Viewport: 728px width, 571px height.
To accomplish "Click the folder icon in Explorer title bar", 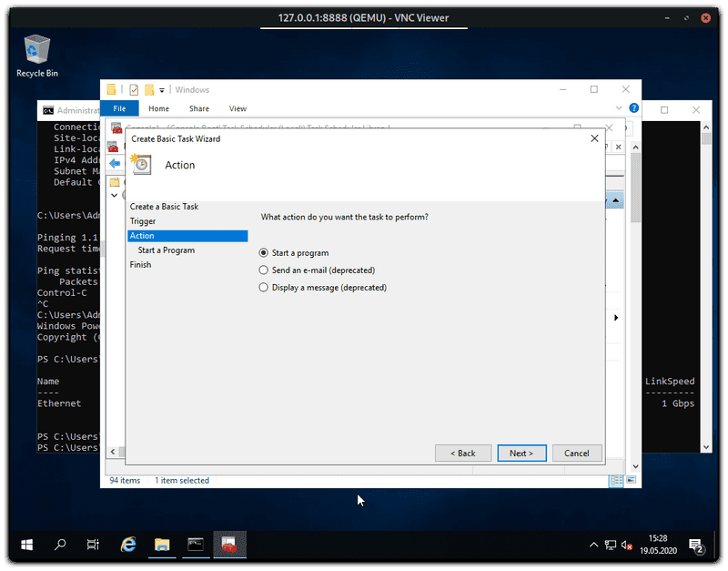I will 111,89.
